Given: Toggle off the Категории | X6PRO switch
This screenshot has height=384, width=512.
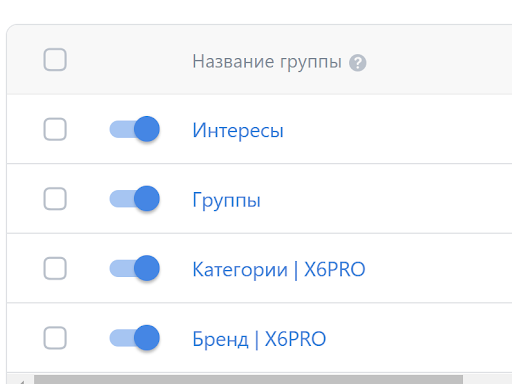Looking at the screenshot, I should (135, 268).
